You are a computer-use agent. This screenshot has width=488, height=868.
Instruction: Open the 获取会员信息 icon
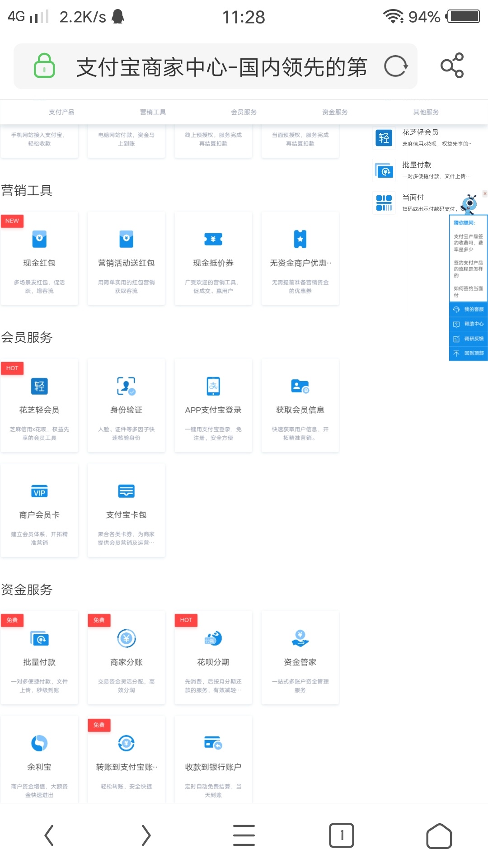click(300, 386)
